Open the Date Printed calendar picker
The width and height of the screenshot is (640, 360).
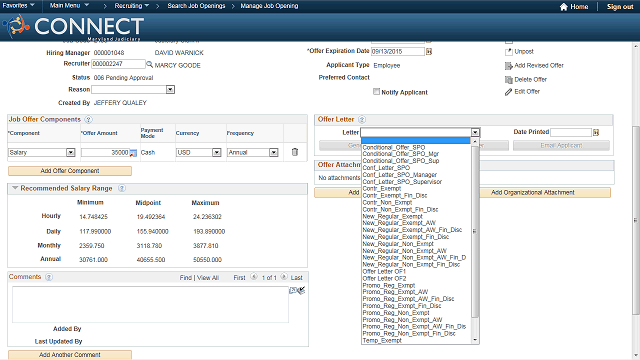pyautogui.click(x=596, y=132)
